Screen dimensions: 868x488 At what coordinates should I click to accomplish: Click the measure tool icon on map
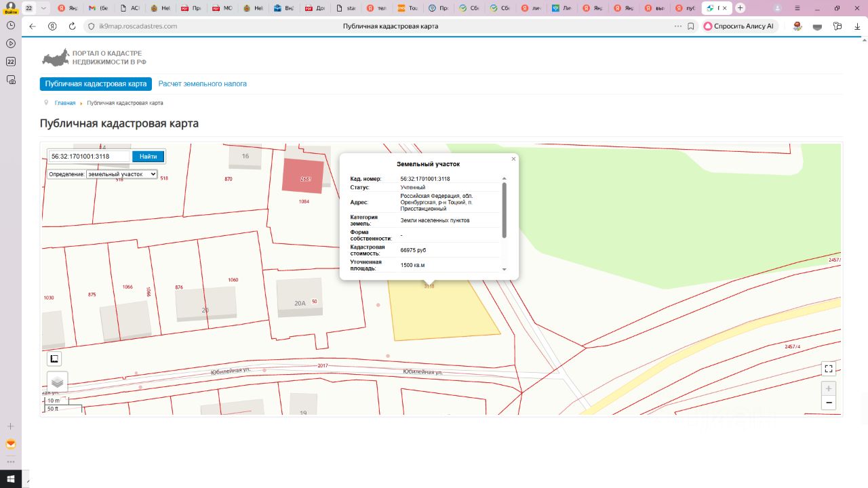pyautogui.click(x=54, y=359)
